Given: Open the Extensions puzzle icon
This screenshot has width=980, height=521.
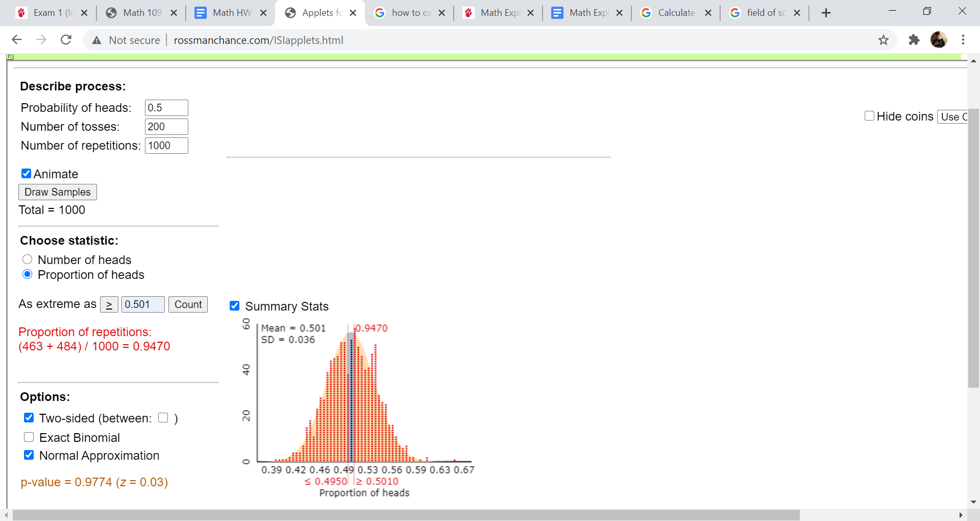Looking at the screenshot, I should point(914,40).
